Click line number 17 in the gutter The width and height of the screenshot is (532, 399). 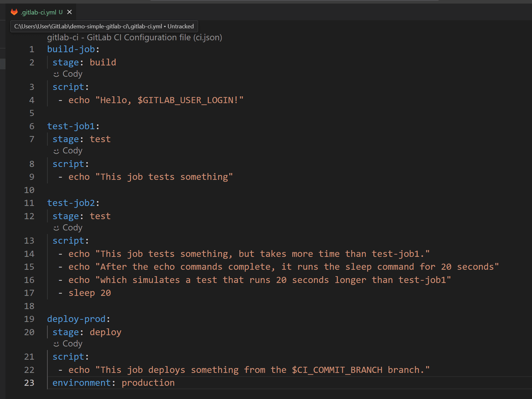coord(29,293)
